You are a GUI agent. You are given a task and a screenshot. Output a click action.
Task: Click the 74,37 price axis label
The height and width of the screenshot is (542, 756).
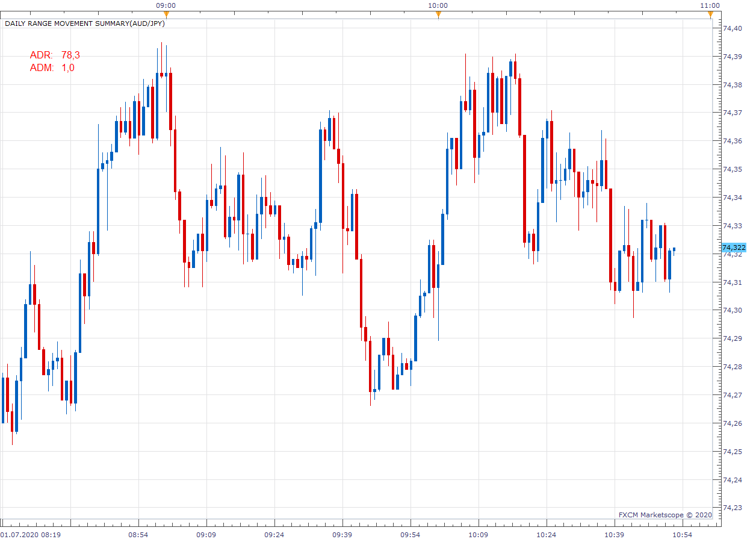(x=732, y=113)
